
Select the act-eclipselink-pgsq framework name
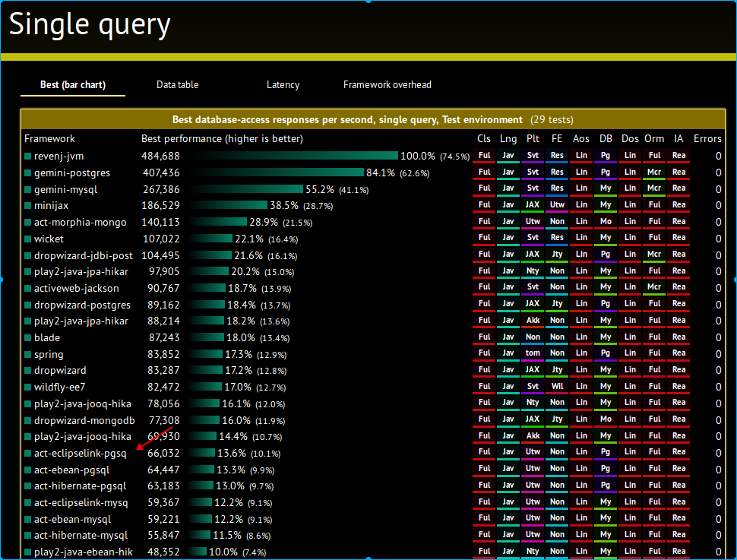(x=81, y=454)
